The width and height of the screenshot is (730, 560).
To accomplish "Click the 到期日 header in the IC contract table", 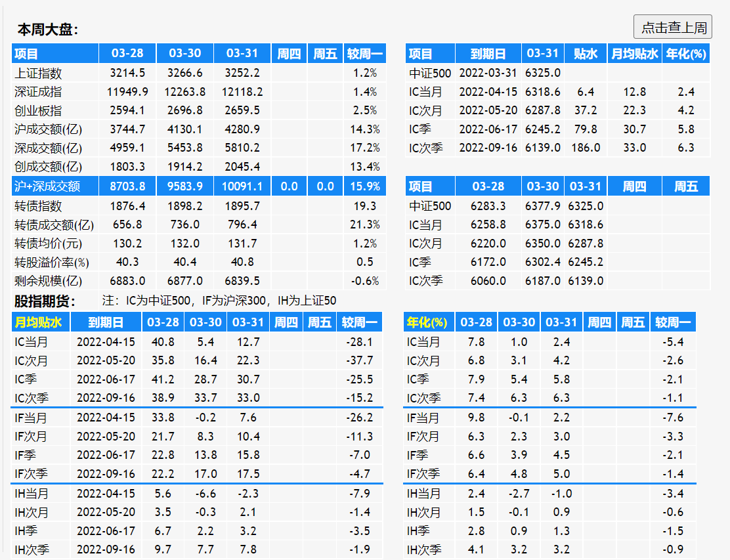I will [x=488, y=54].
